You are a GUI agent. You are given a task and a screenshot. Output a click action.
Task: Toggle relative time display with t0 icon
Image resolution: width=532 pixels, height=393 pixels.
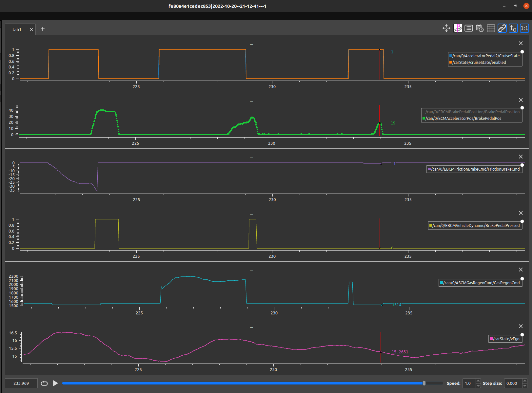pos(513,28)
